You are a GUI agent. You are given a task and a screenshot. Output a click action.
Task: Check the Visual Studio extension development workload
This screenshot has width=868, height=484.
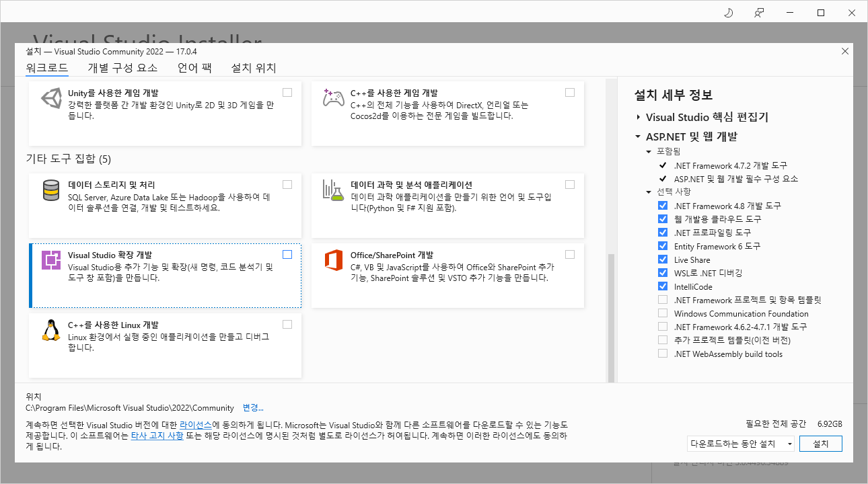coord(287,254)
